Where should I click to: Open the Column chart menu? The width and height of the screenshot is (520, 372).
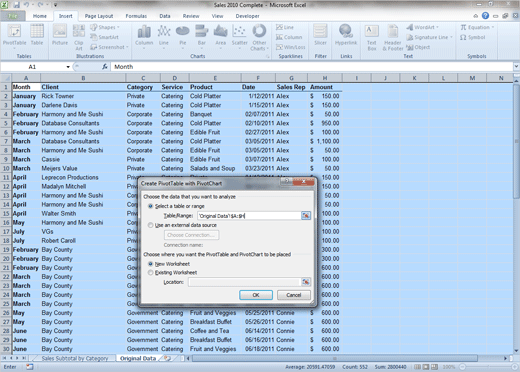144,37
